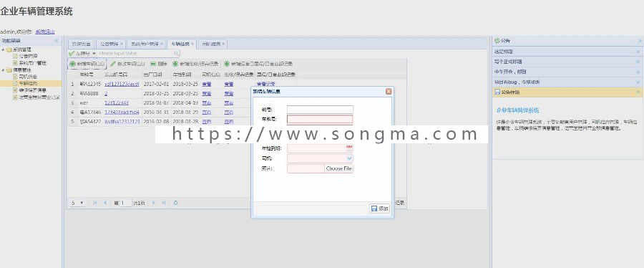Open driver view link in row 2
The width and height of the screenshot is (644, 268).
pos(207,93)
